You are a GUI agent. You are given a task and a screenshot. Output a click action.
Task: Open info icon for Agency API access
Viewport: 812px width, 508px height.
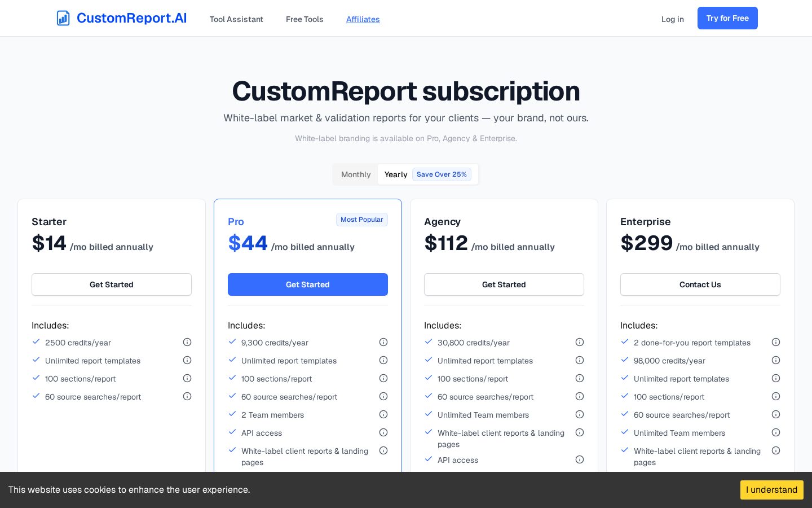580,459
